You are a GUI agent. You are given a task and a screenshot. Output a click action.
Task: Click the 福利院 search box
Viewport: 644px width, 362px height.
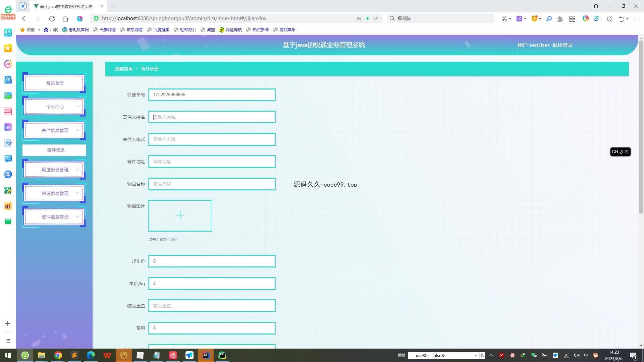(x=441, y=18)
